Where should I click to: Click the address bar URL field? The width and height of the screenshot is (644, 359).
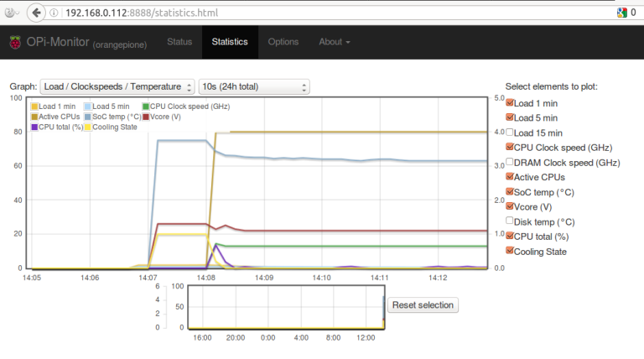click(329, 13)
